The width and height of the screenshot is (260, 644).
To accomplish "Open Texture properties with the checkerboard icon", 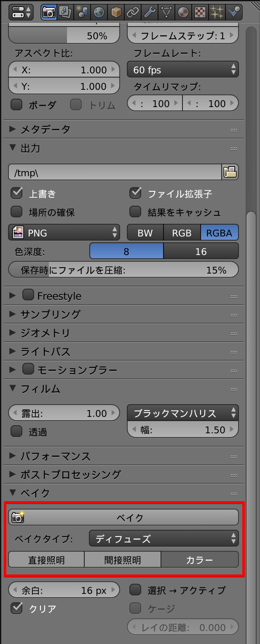I will 200,12.
